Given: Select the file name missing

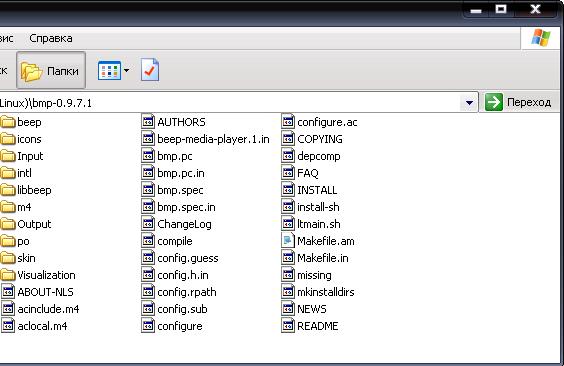Looking at the screenshot, I should coord(314,275).
